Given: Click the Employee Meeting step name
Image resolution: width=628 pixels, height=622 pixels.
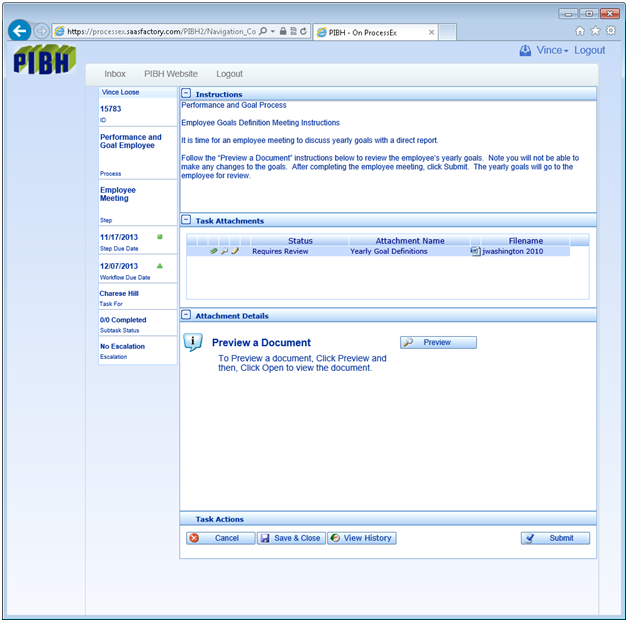Looking at the screenshot, I should click(x=118, y=194).
